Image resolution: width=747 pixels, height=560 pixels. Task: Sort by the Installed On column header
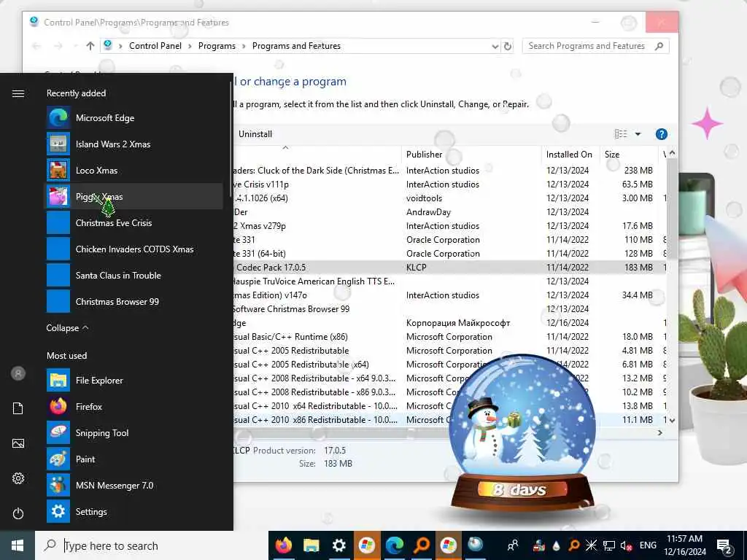coord(570,155)
